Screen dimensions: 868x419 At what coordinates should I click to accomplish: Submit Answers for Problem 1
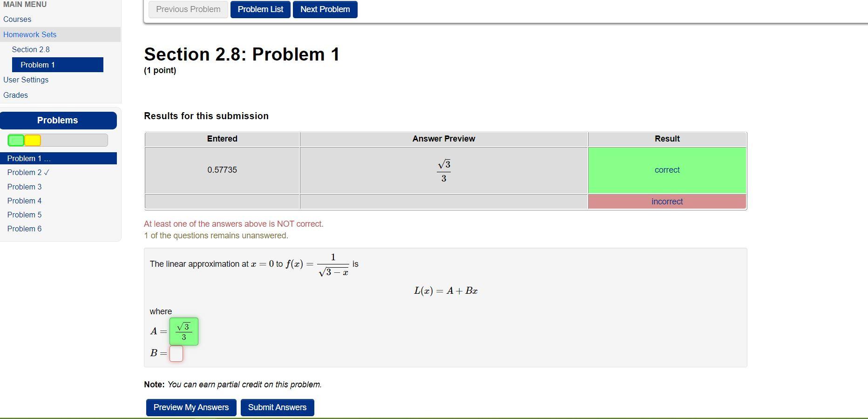coord(277,407)
